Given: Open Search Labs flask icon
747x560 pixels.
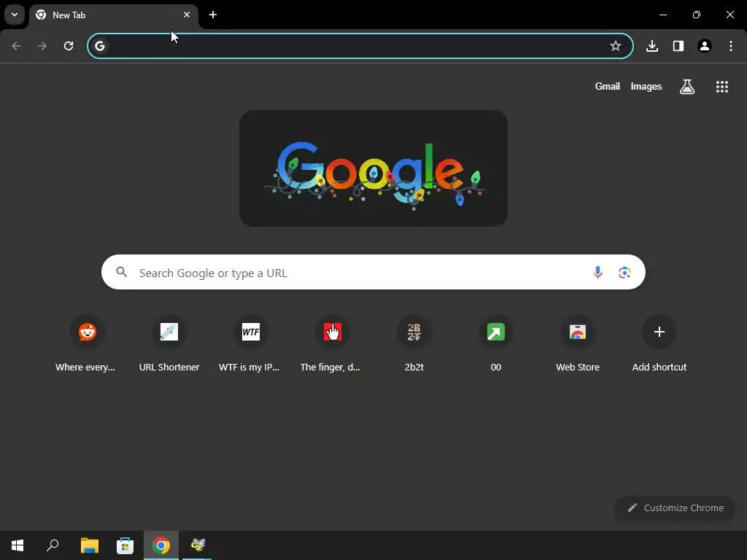Looking at the screenshot, I should tap(687, 87).
